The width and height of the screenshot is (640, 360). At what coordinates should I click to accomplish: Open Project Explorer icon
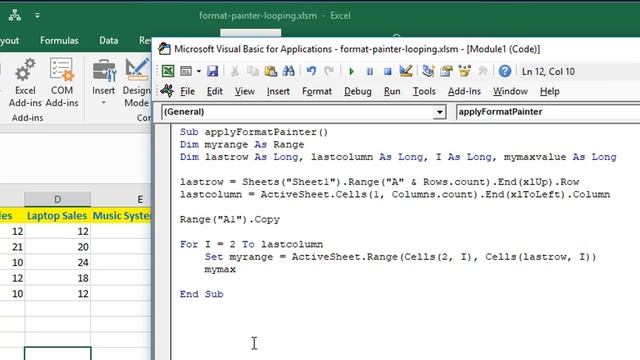[428, 71]
